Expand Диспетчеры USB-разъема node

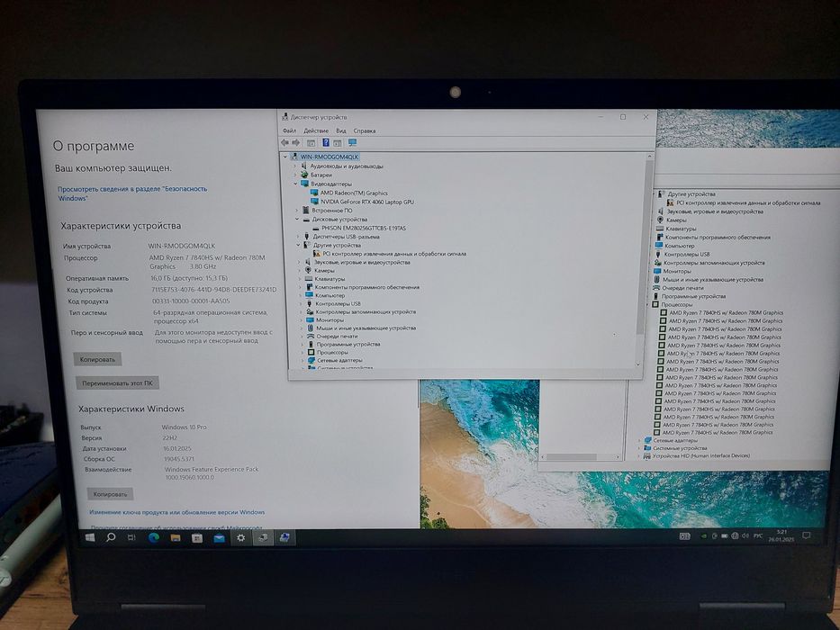coord(298,237)
